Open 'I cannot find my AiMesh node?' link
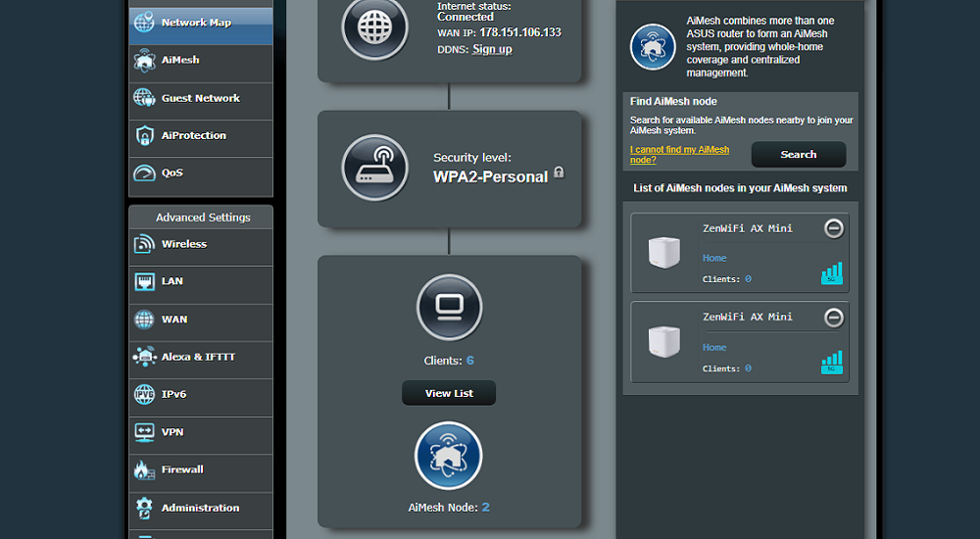 click(679, 155)
